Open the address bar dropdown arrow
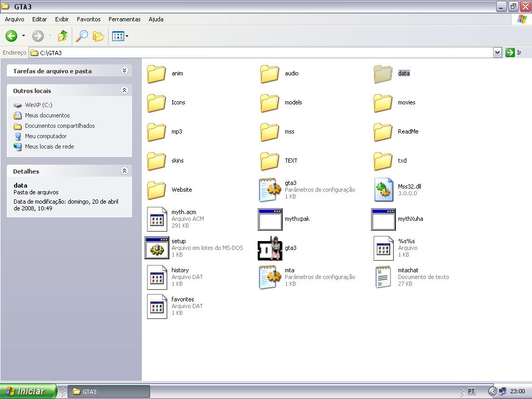 [497, 52]
